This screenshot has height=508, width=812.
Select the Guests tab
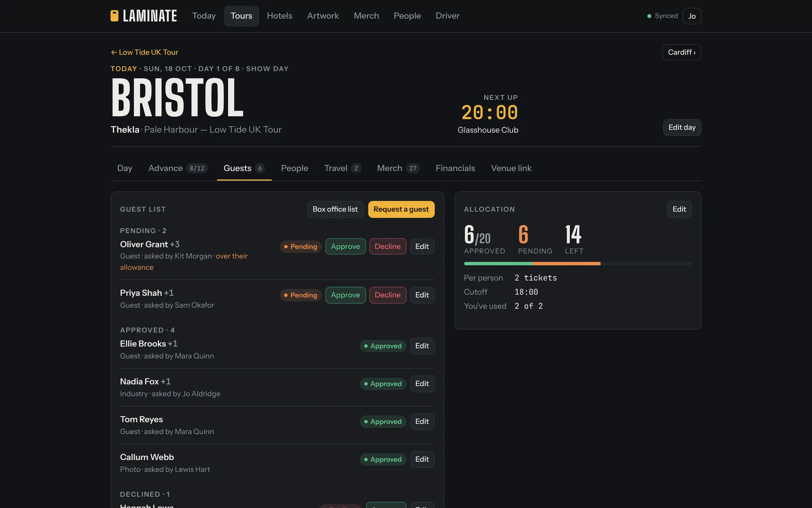coord(244,168)
